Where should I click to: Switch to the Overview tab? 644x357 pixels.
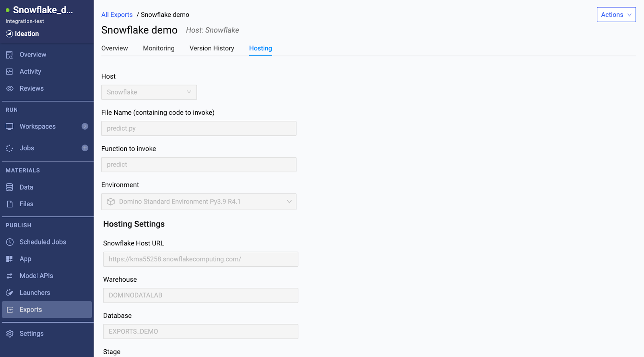click(115, 48)
